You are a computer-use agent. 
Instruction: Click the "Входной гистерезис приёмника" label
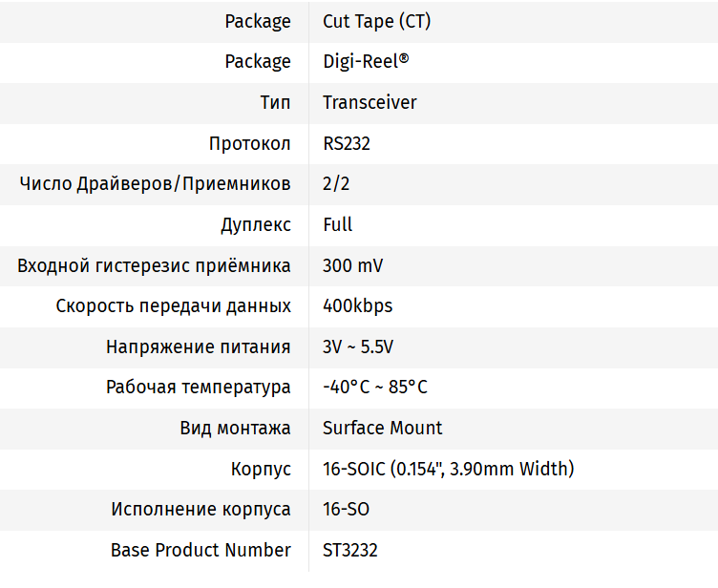(x=154, y=266)
